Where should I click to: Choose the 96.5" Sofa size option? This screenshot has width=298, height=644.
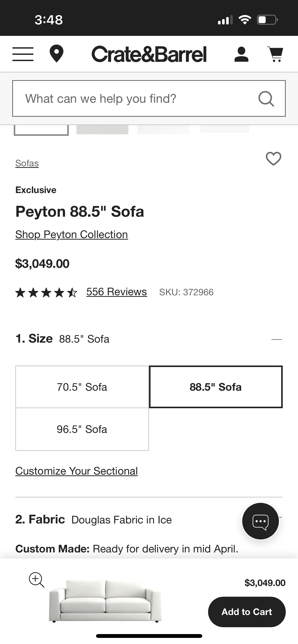(x=82, y=429)
